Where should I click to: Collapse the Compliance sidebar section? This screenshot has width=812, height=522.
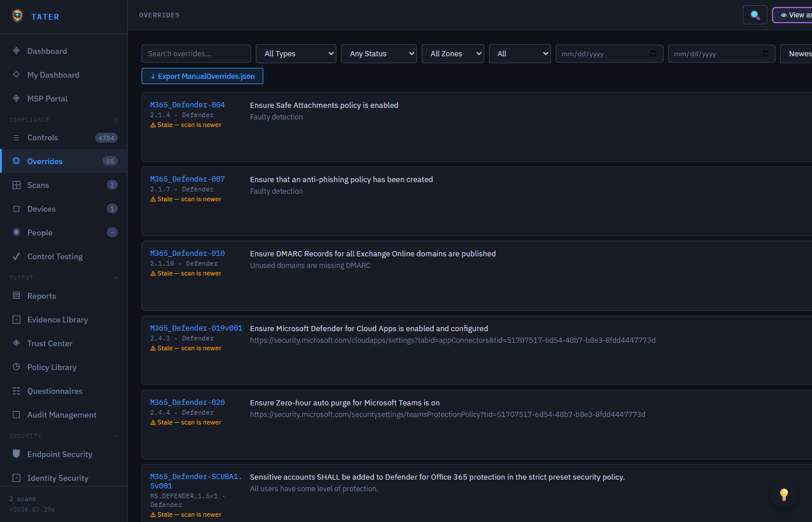(x=115, y=120)
